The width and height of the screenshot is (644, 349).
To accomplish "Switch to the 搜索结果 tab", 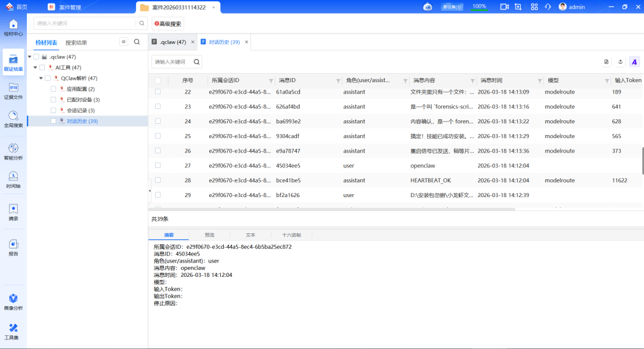I will [76, 43].
